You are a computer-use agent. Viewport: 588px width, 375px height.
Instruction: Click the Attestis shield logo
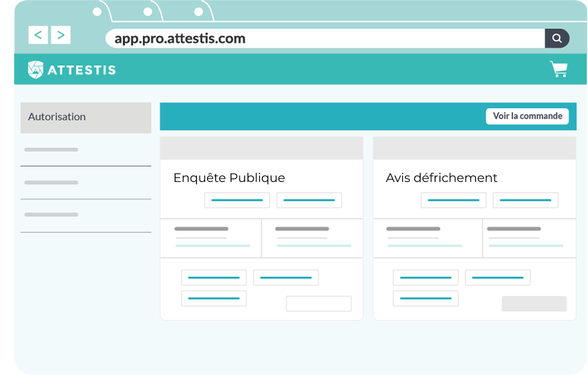tap(36, 70)
